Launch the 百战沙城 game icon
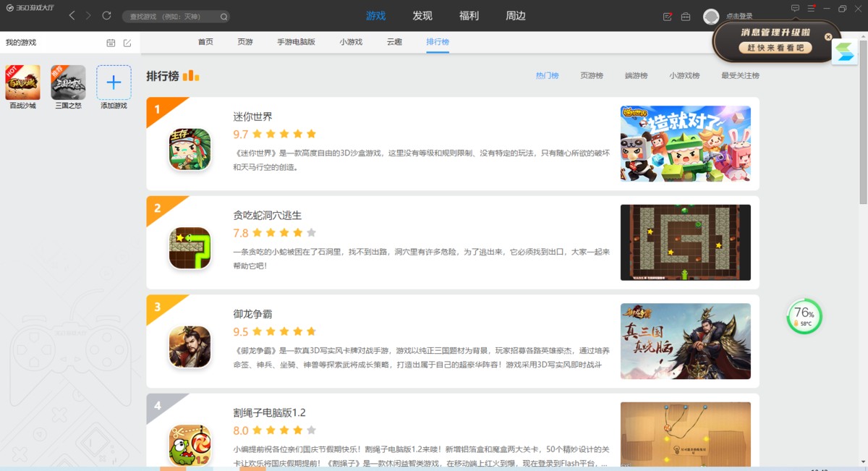Screen dimensions: 868x471 click(22, 82)
